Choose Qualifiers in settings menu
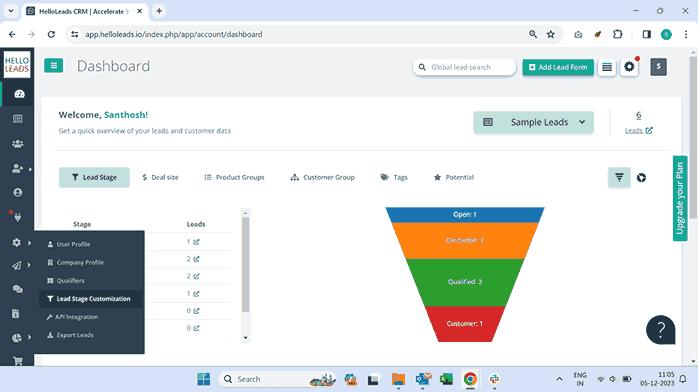Screen dimensions: 698x392 (x=66, y=281)
